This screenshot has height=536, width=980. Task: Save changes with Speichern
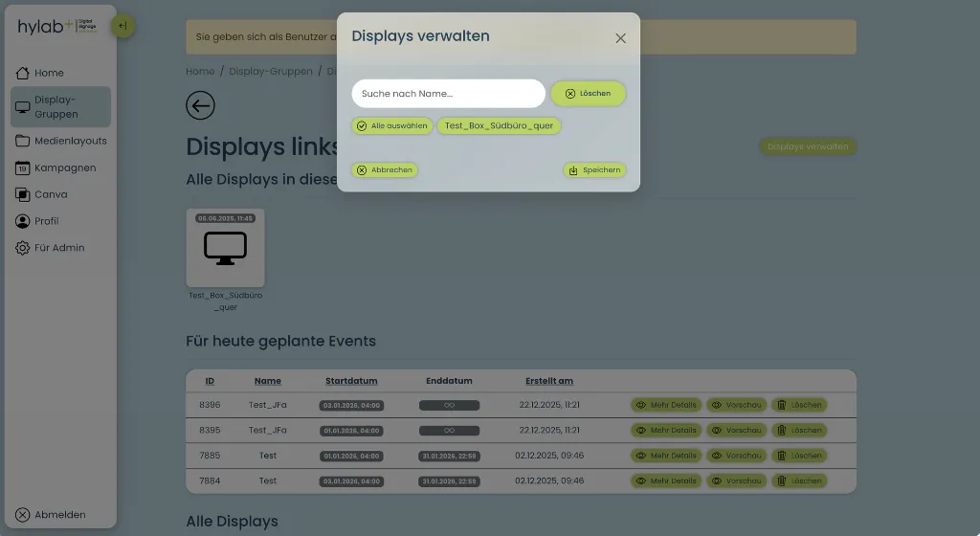click(x=594, y=170)
